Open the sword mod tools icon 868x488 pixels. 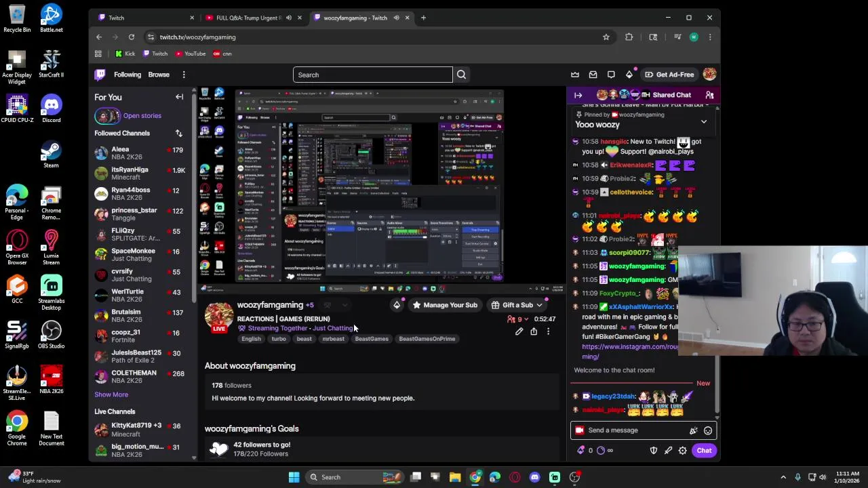[668, 451]
